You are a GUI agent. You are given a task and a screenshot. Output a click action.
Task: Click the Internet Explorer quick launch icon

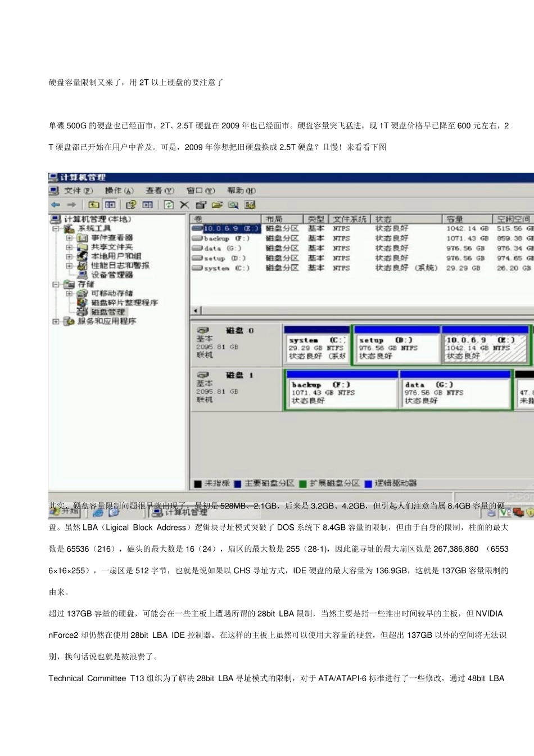pyautogui.click(x=98, y=512)
